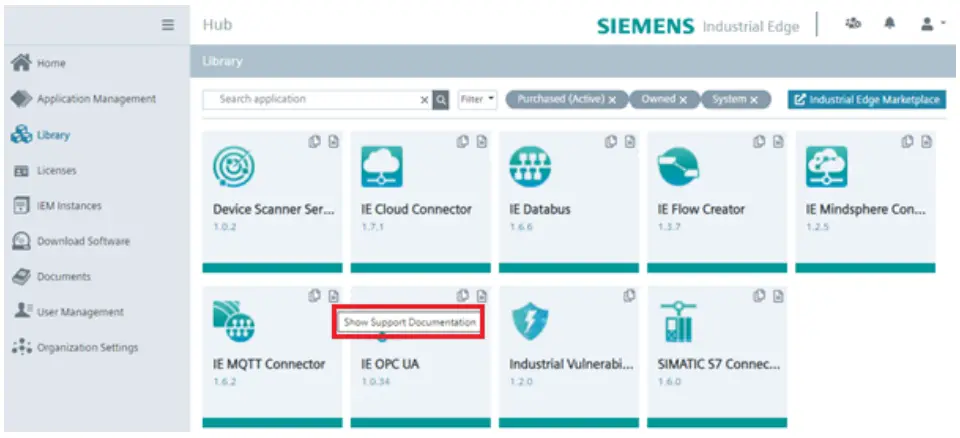
Task: Collapse the sidebar with hamburger menu icon
Action: click(x=168, y=25)
